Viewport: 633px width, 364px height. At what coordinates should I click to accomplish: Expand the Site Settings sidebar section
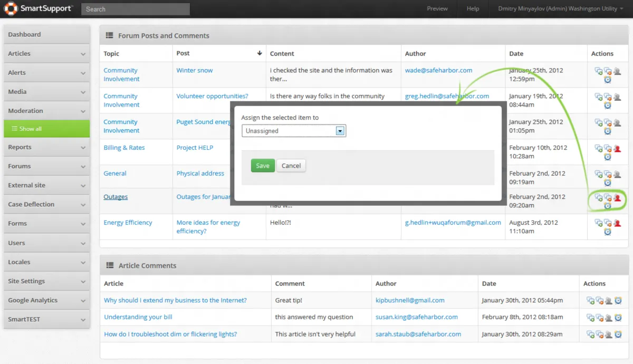tap(46, 281)
